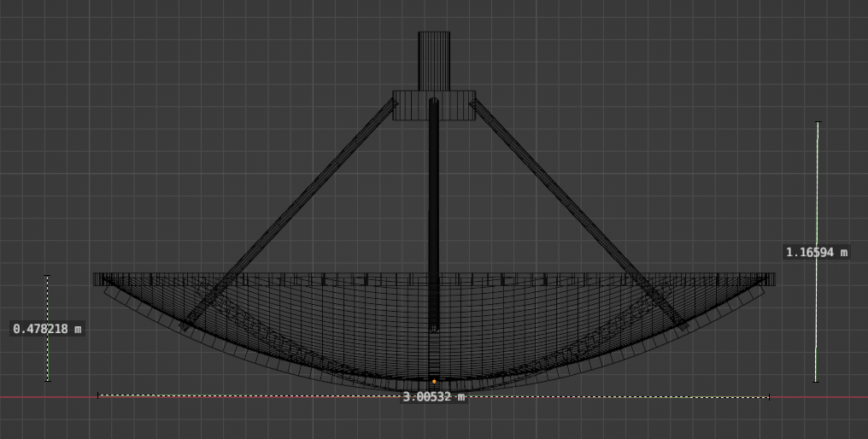This screenshot has width=868, height=439.
Task: Select the tall cylinder atop the antenna
Action: 434,60
